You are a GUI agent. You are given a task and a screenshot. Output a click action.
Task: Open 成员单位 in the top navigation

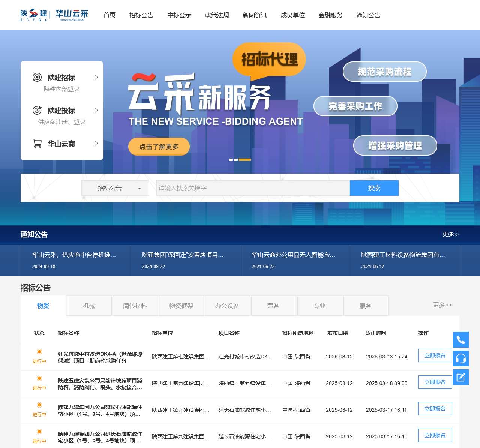293,15
